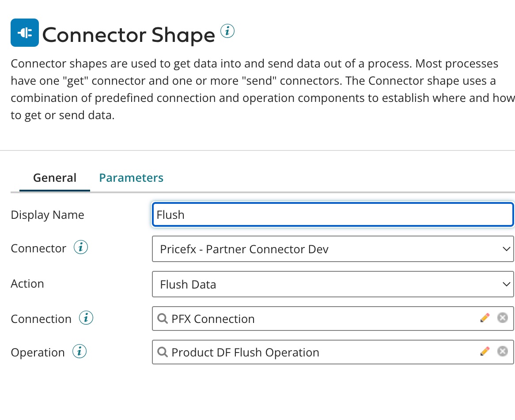Click the Product DF Flush Operation text
The image size is (515, 420).
click(x=245, y=352)
